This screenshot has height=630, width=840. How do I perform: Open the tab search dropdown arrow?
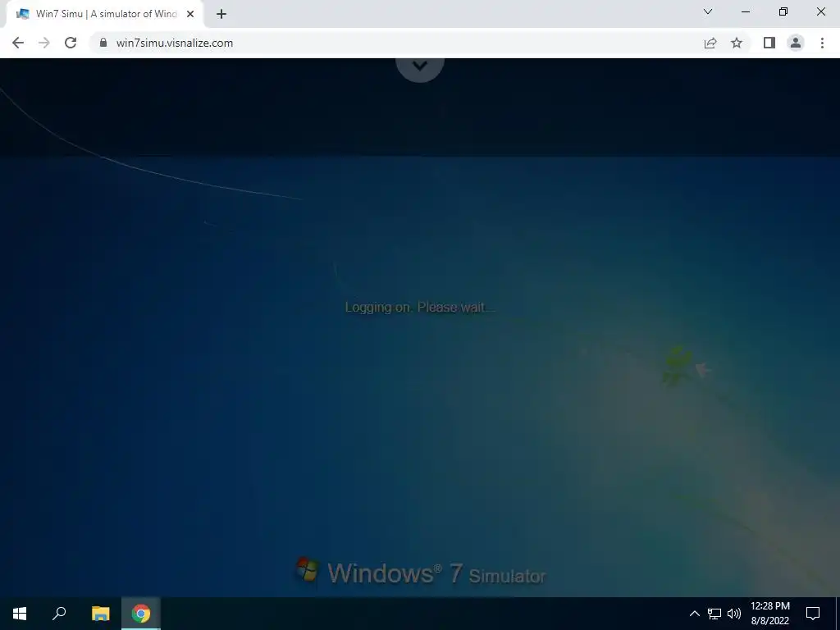tap(708, 11)
